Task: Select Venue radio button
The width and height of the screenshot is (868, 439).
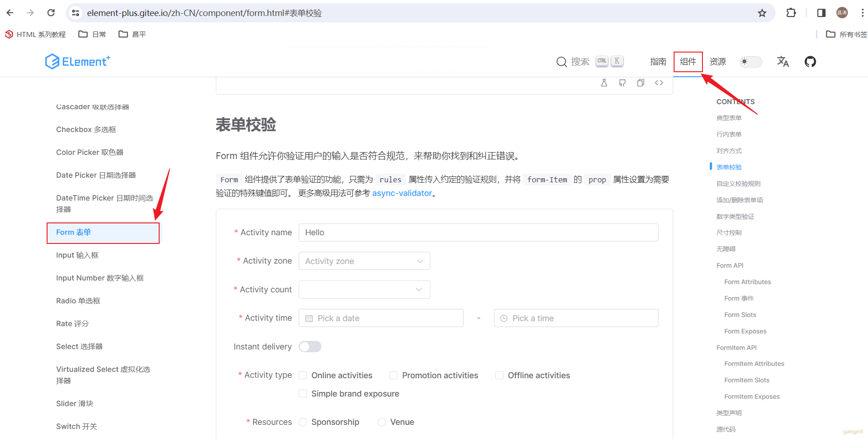Action: pyautogui.click(x=381, y=422)
